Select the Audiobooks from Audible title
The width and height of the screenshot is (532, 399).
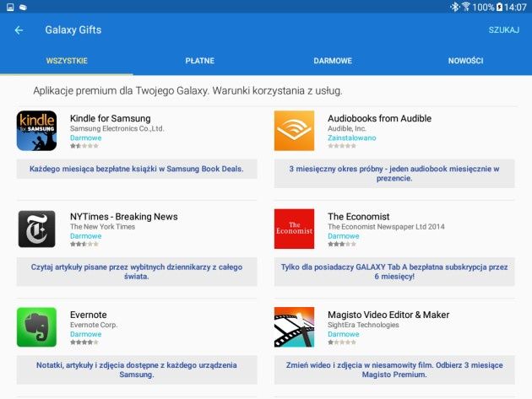point(379,118)
